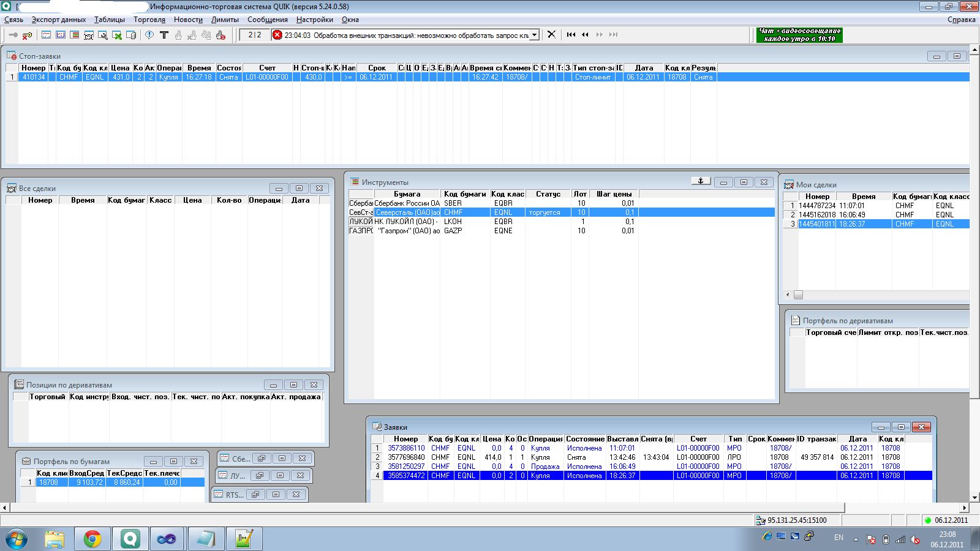Select trade 1445162018 in Мои сделки

pyautogui.click(x=876, y=215)
